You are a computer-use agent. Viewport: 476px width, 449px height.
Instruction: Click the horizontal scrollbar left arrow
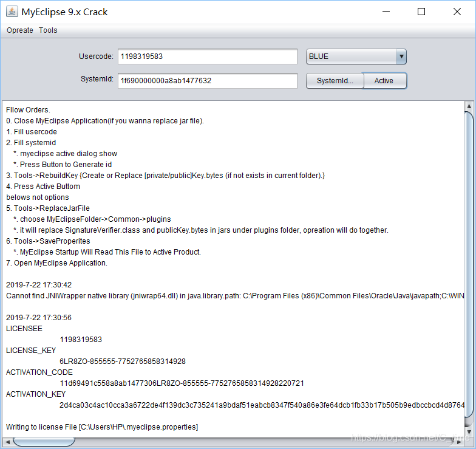[7, 442]
